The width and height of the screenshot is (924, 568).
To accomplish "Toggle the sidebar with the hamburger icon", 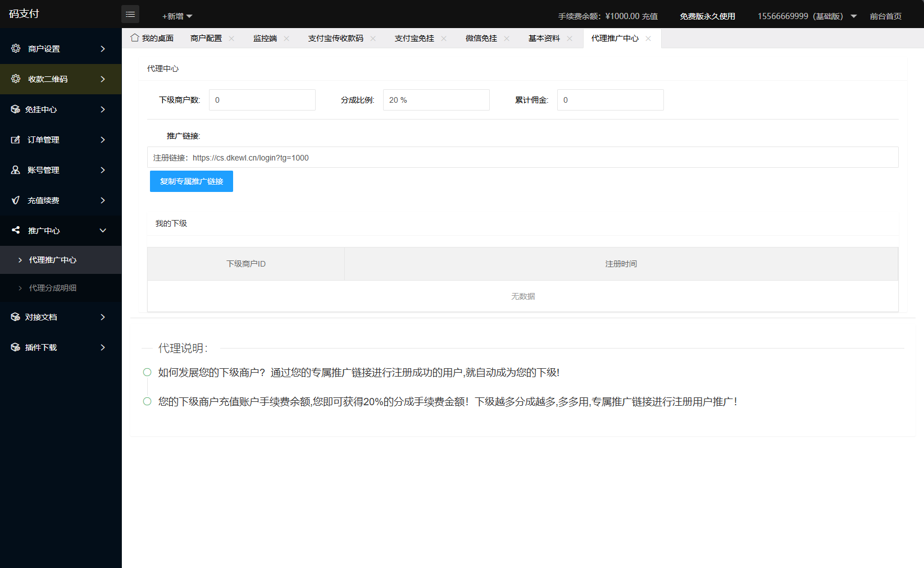I will point(130,14).
